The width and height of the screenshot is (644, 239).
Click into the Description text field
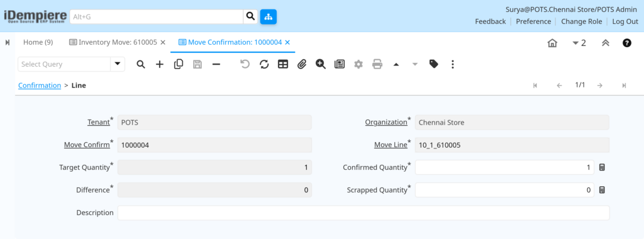tap(364, 213)
